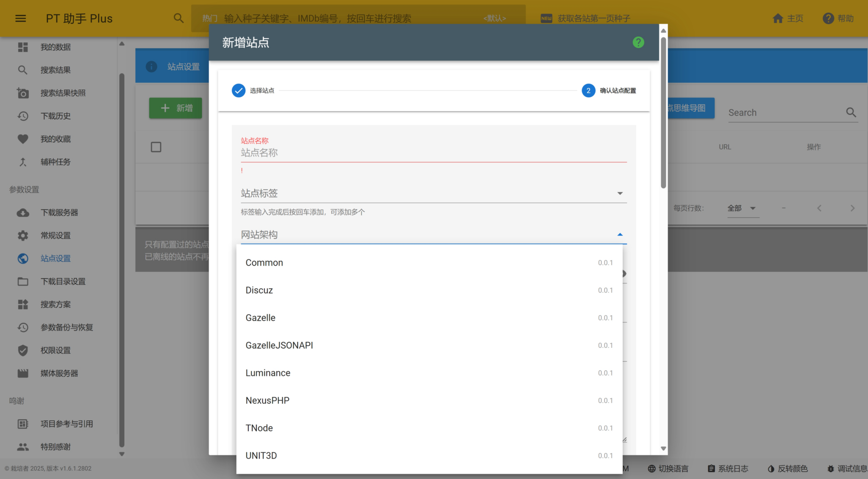Click the completed 选择站点 step checkmark
This screenshot has height=479, width=868.
(239, 90)
